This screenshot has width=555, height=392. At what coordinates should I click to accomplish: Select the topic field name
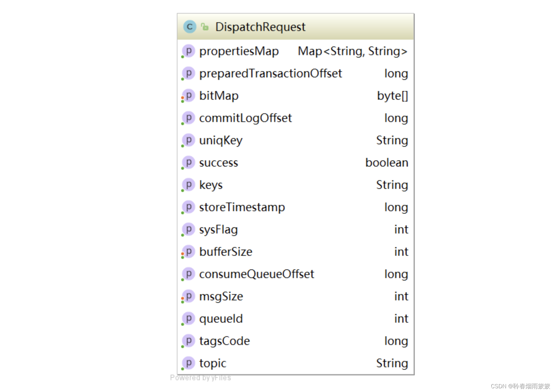[213, 364]
